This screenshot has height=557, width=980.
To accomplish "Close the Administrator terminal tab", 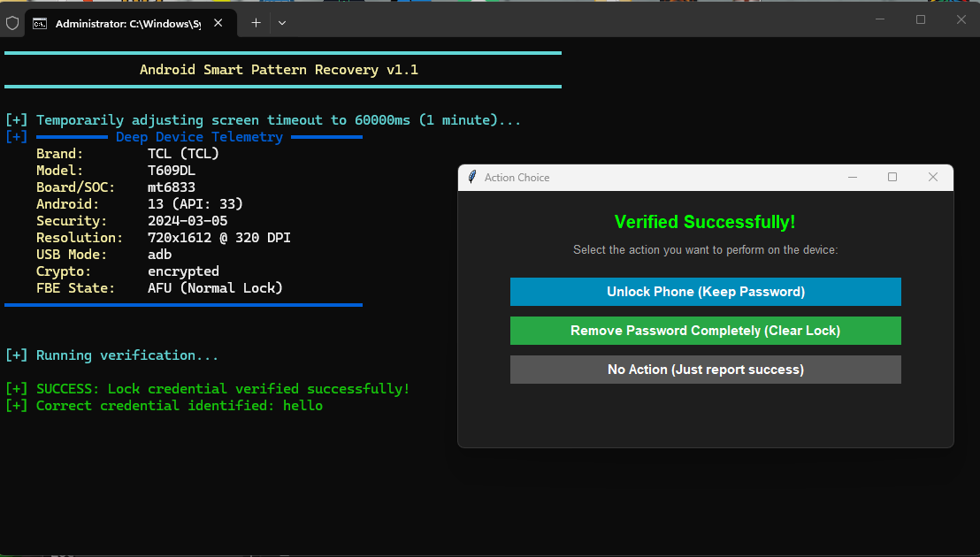I will (218, 23).
